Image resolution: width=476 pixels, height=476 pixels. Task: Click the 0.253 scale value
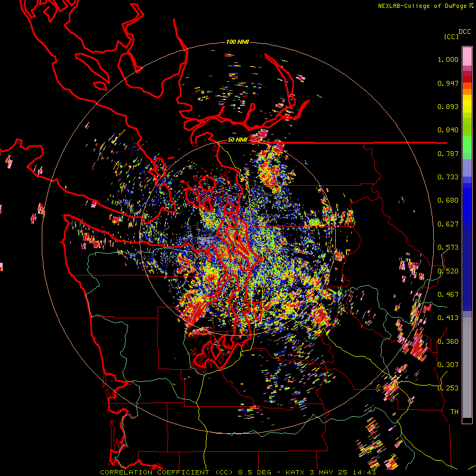pos(448,388)
